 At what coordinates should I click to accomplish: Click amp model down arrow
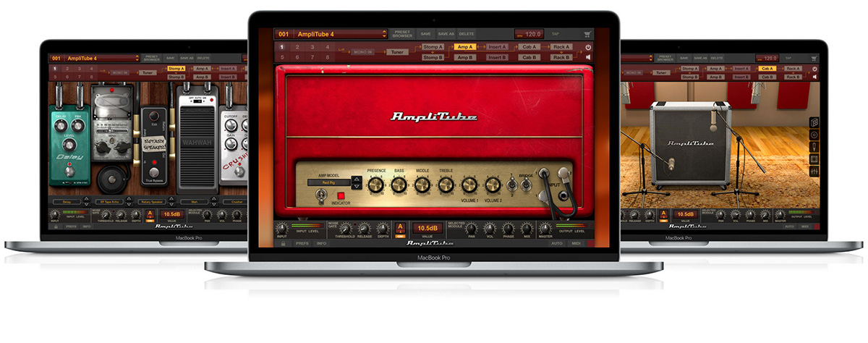pos(355,186)
